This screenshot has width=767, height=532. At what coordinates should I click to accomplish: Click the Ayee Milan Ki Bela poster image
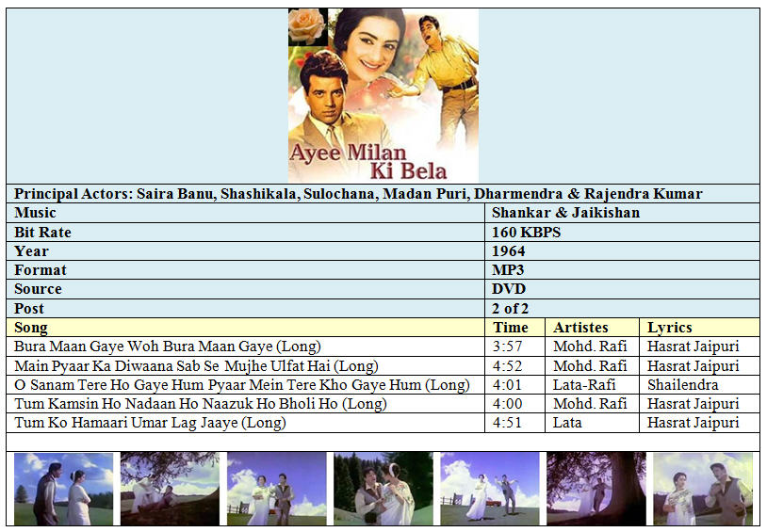[383, 95]
